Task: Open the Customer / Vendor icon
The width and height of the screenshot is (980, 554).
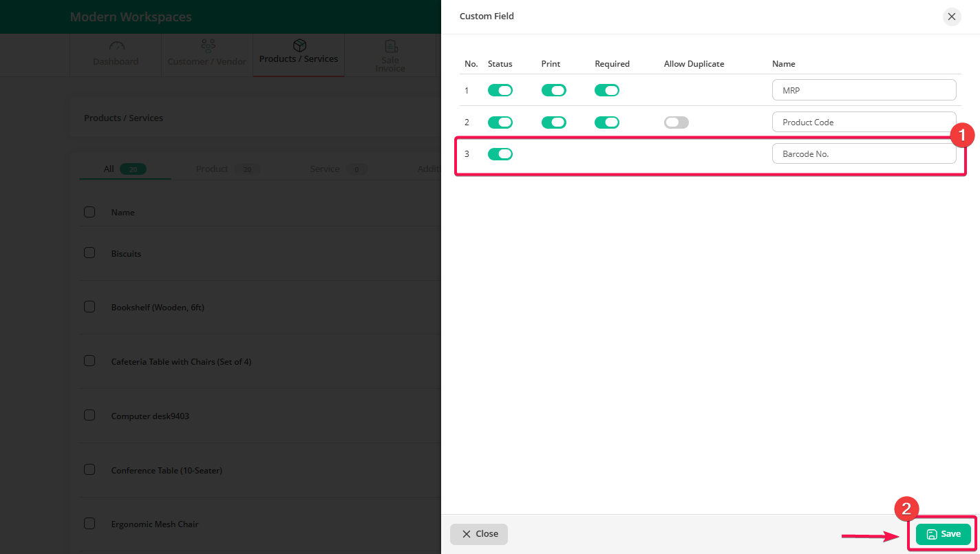Action: tap(207, 46)
